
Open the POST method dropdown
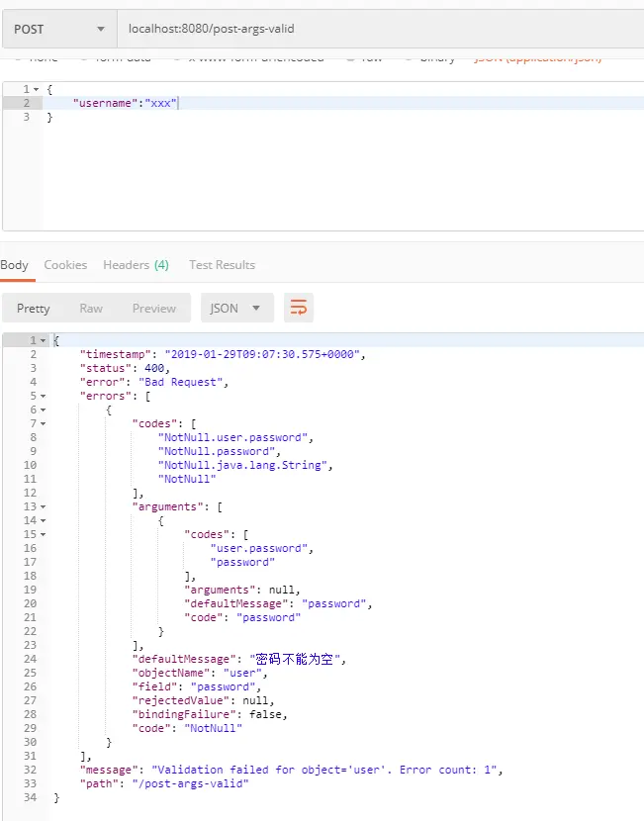click(59, 29)
